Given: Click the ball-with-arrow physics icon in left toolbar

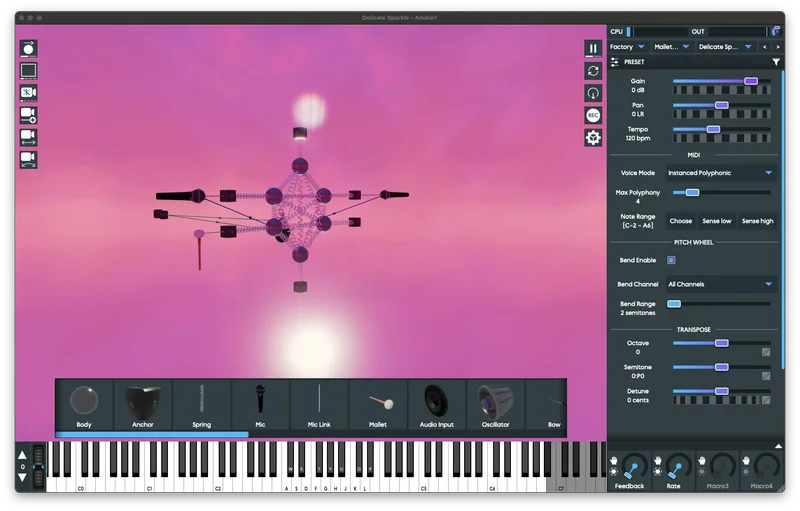Looking at the screenshot, I should pyautogui.click(x=29, y=48).
